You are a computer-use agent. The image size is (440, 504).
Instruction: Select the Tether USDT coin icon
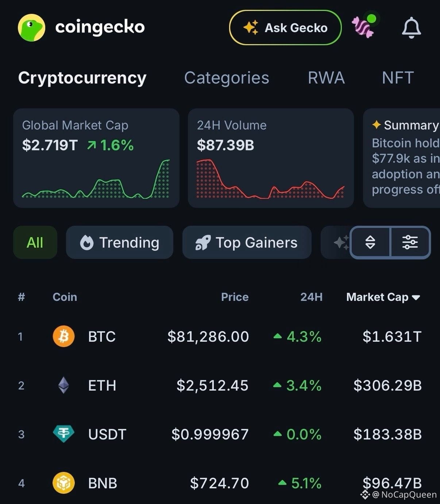63,434
